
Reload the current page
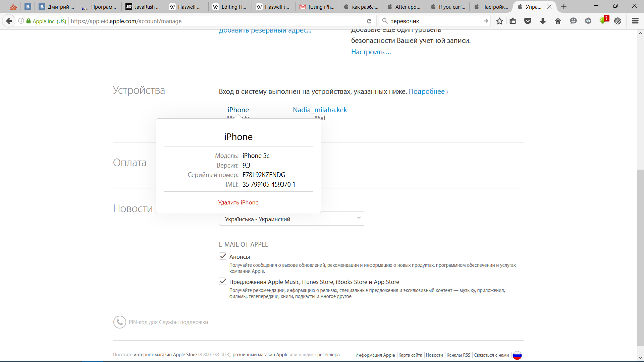[369, 21]
